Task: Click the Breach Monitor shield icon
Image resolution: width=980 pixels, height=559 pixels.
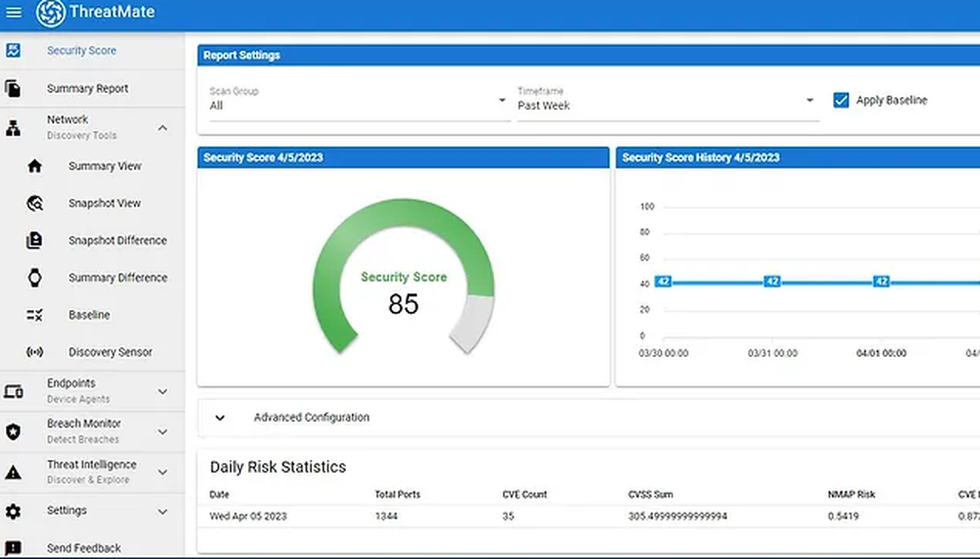Action: (13, 432)
